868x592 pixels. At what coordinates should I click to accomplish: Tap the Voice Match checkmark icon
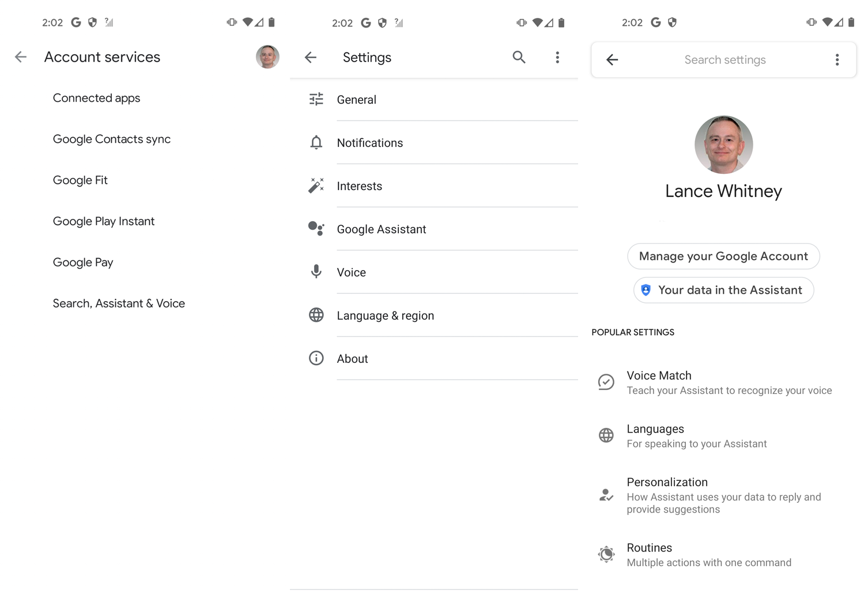pyautogui.click(x=606, y=382)
